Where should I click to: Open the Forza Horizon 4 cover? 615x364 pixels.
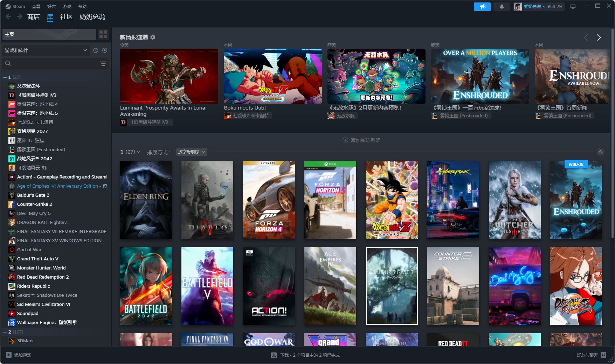(269, 200)
